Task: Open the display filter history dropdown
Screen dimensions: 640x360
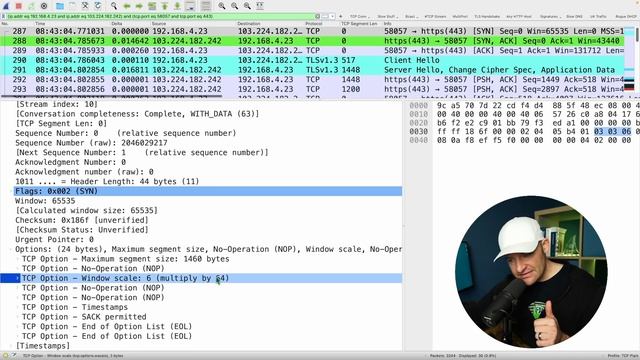Action: tap(332, 16)
